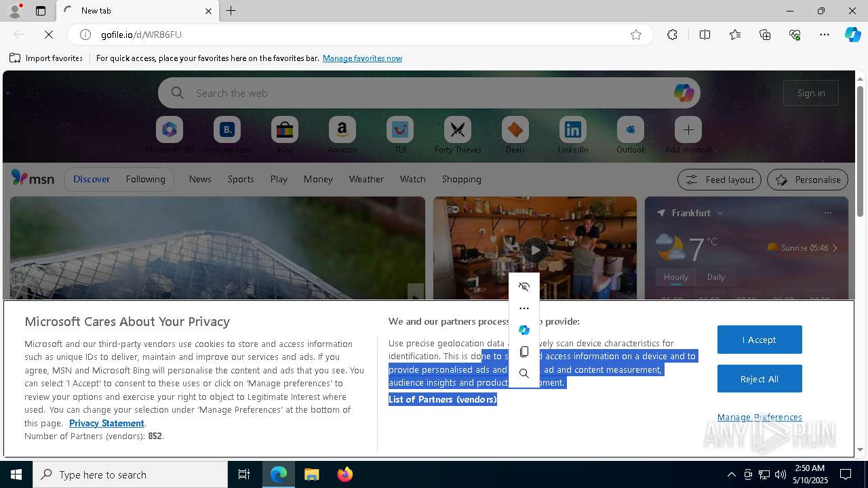Image resolution: width=868 pixels, height=488 pixels.
Task: Open the tab actions menu icon
Action: click(x=41, y=11)
